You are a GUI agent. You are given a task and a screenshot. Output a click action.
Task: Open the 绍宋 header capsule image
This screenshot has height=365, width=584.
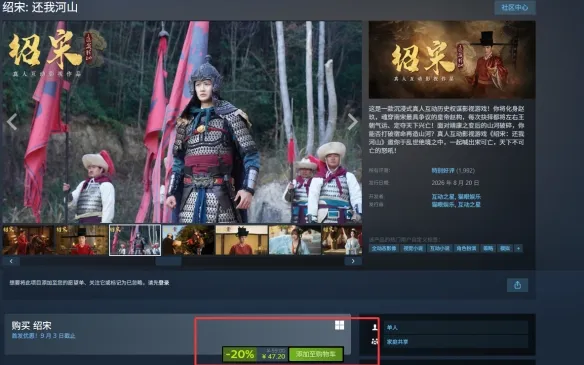[x=452, y=60]
